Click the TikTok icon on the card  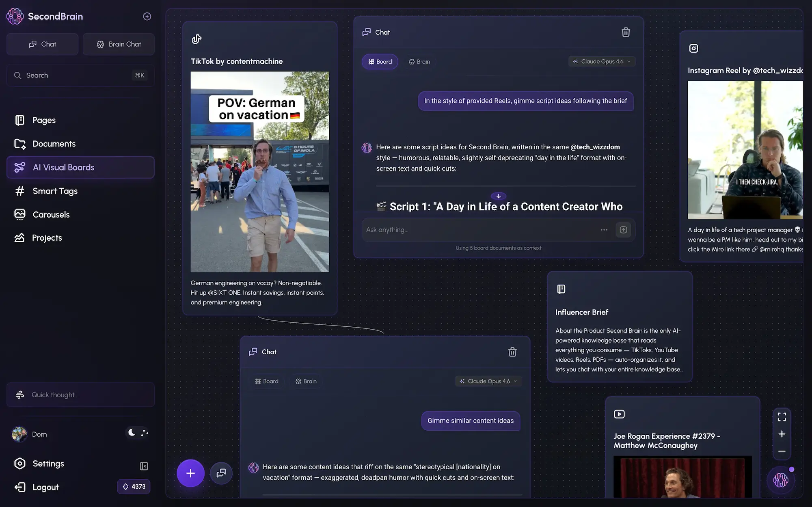click(197, 39)
